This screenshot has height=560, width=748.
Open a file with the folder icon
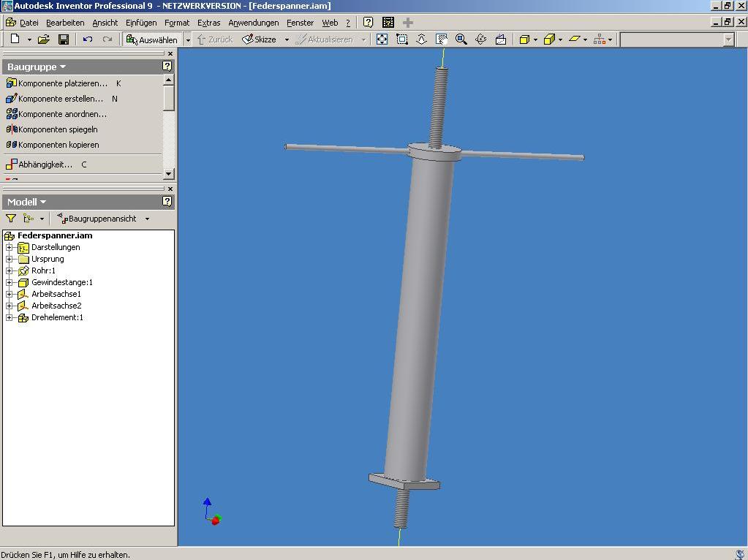[44, 39]
